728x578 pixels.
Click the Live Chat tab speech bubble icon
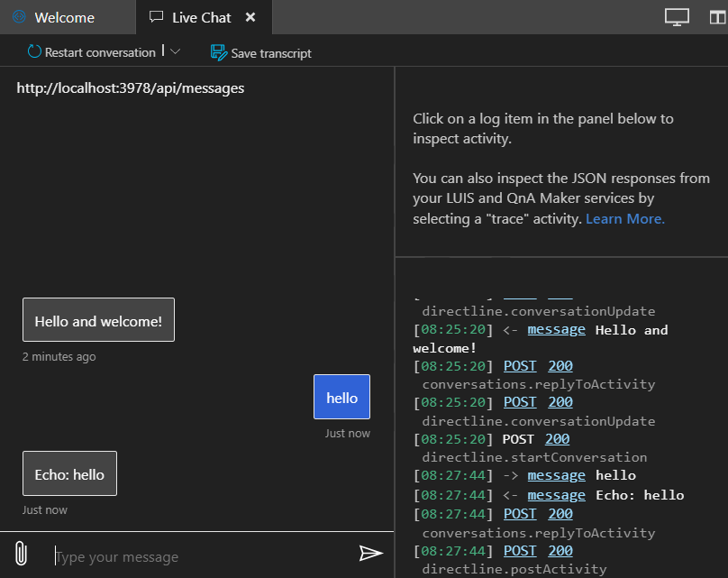click(x=157, y=17)
